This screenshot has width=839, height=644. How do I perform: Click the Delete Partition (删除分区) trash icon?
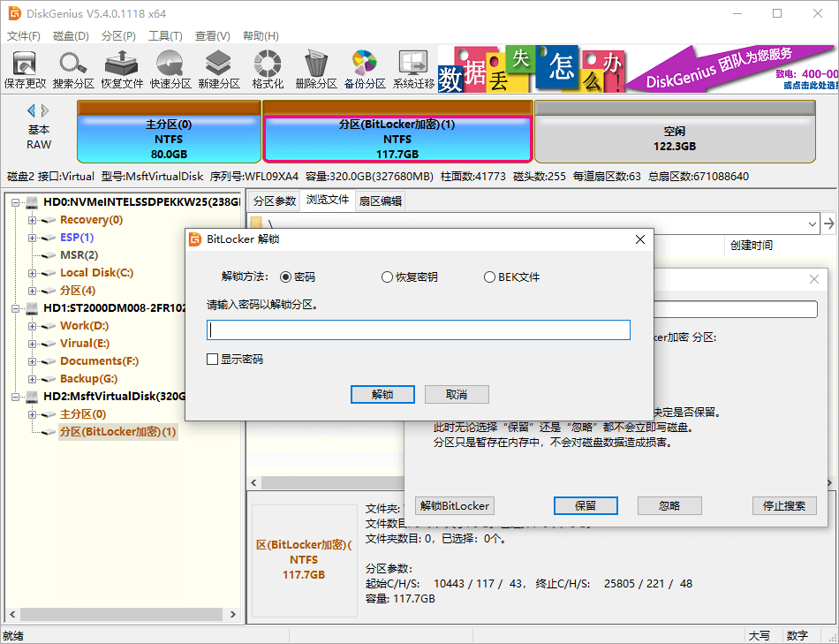315,70
